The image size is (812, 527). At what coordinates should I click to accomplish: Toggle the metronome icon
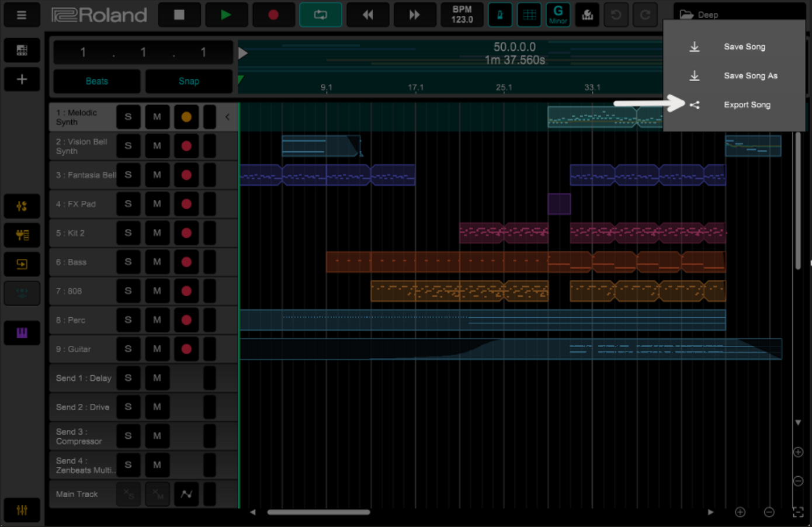500,15
